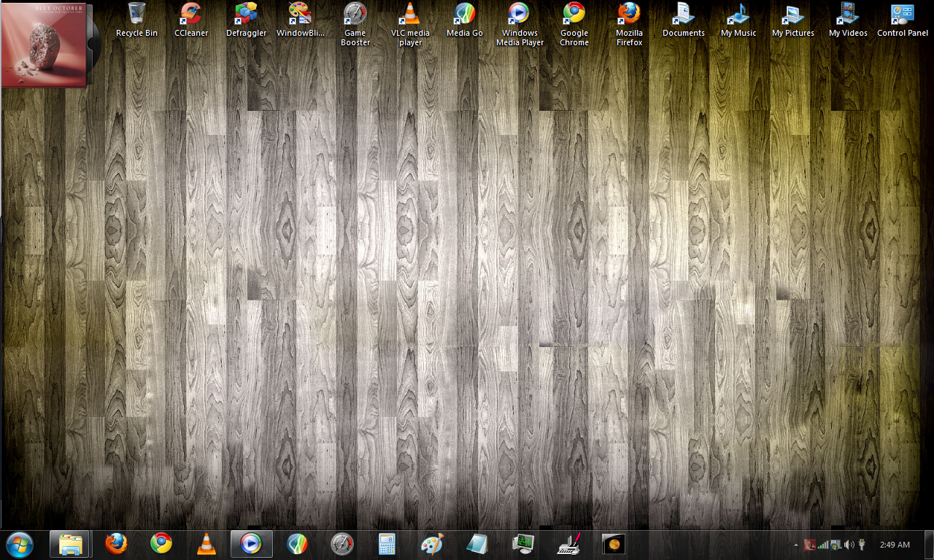Open the Defraggler desktop shortcut
This screenshot has height=560, width=934.
pyautogui.click(x=246, y=20)
